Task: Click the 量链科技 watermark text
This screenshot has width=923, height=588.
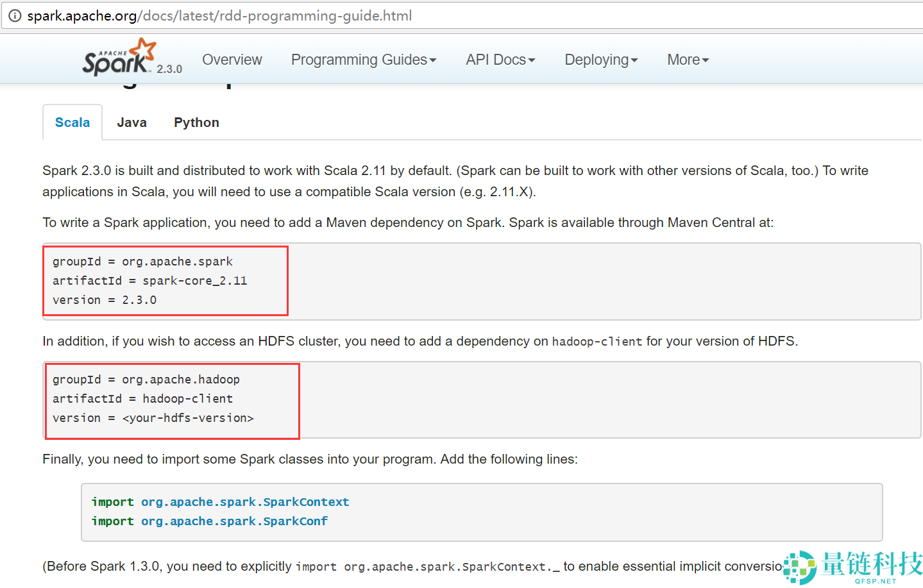Action: coord(871,564)
